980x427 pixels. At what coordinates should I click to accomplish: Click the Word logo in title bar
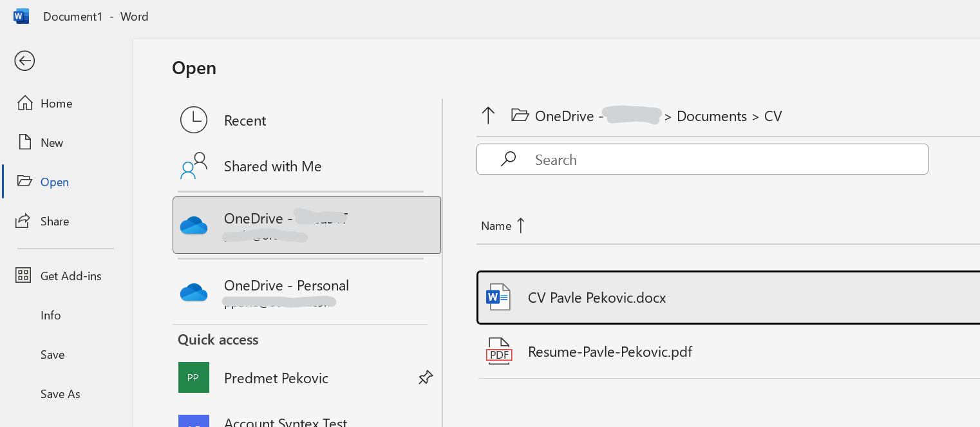click(x=21, y=16)
